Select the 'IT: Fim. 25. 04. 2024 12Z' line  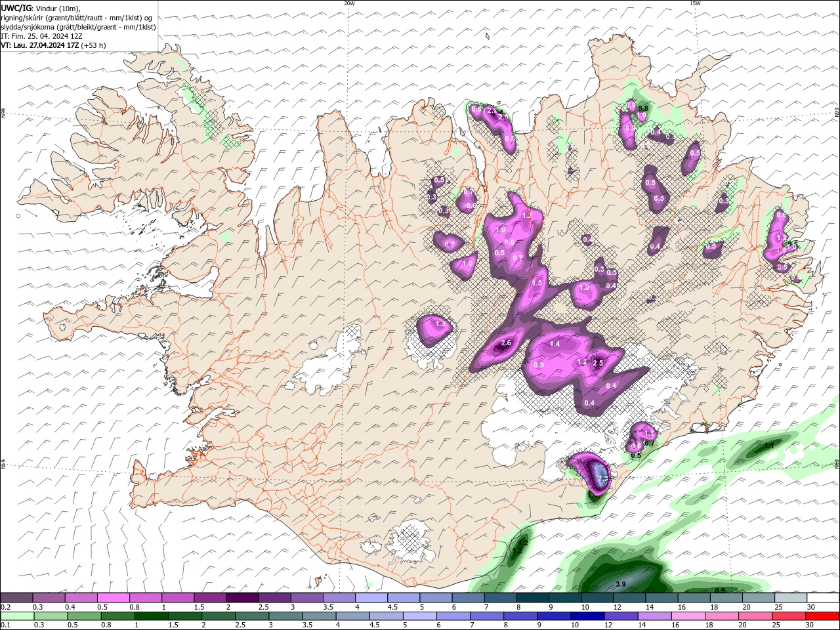[41, 36]
